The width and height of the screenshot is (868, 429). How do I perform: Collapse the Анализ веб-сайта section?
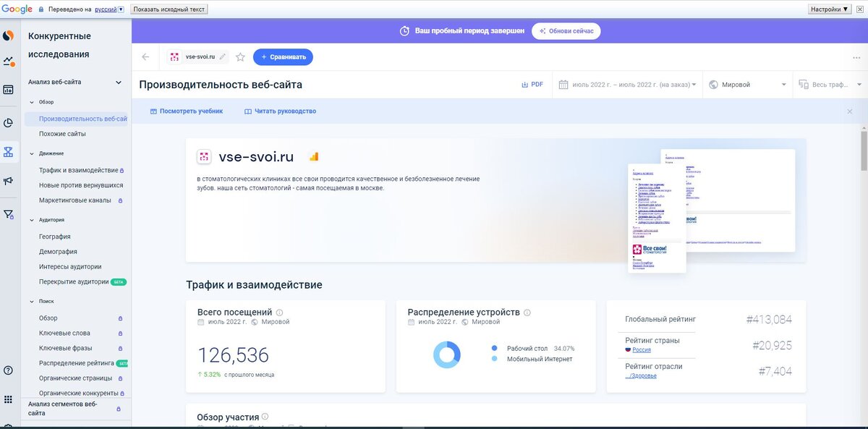[x=119, y=82]
